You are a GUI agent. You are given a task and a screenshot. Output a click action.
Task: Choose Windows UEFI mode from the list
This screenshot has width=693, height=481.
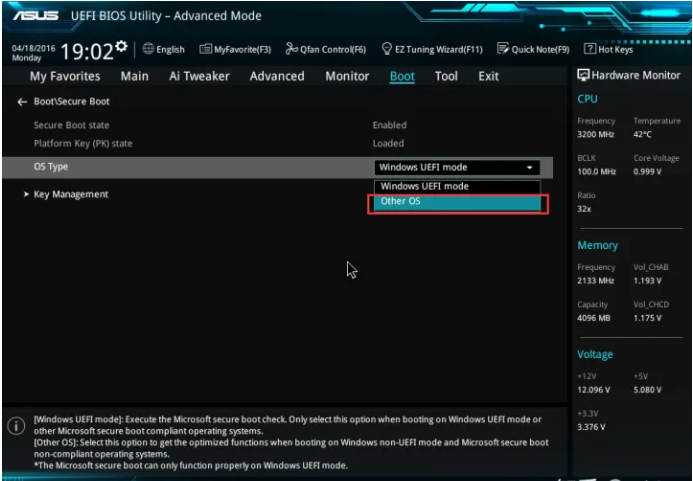(457, 186)
